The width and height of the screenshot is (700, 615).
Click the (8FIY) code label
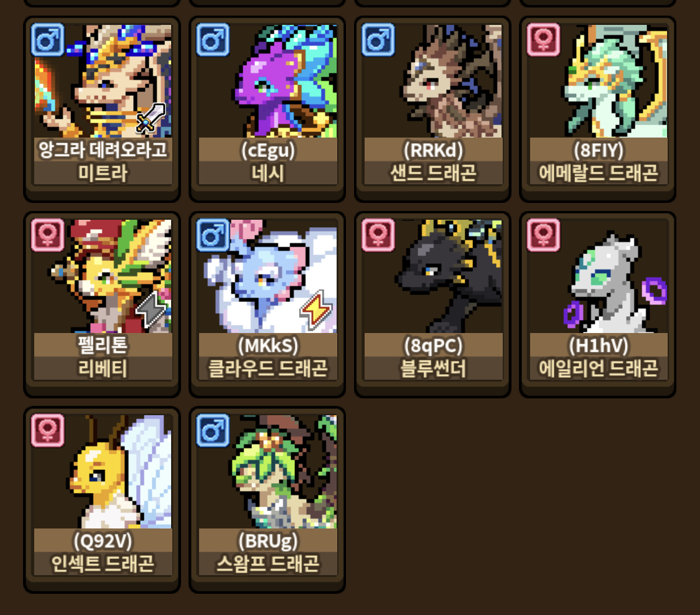tap(598, 150)
